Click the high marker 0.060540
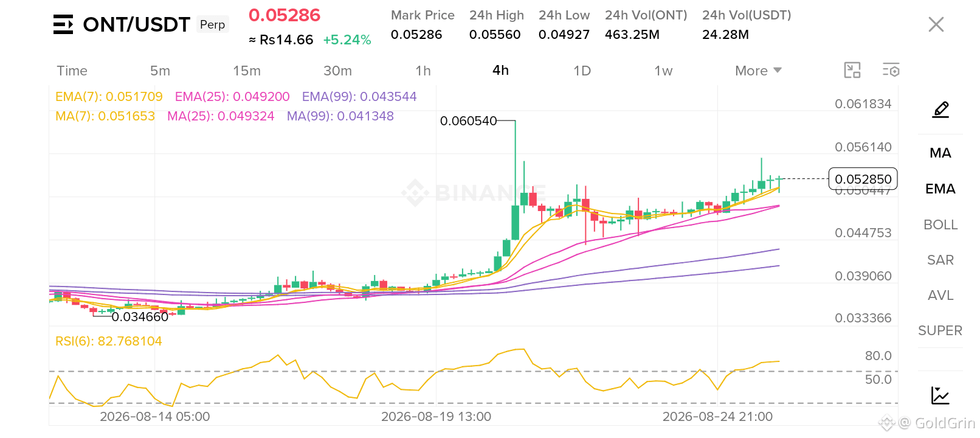The image size is (980, 438). click(469, 121)
